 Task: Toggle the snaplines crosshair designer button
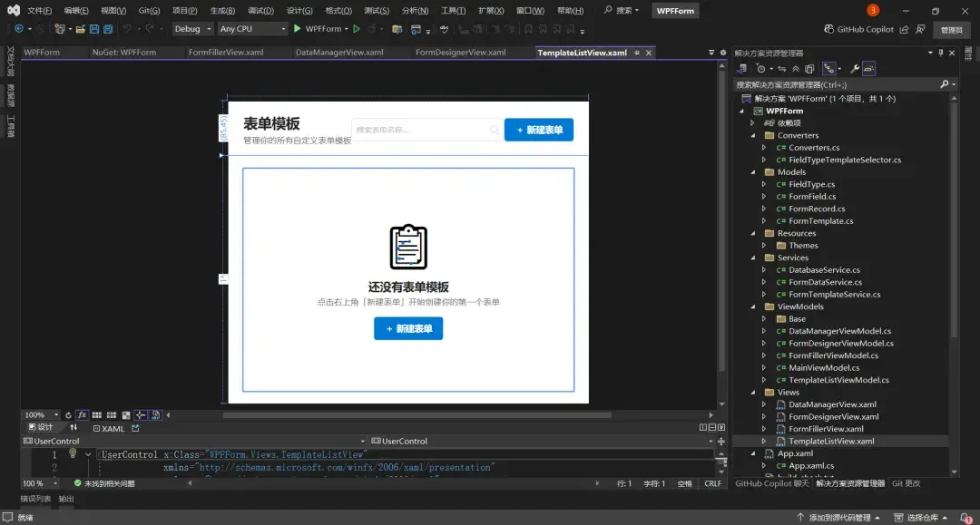coord(141,415)
